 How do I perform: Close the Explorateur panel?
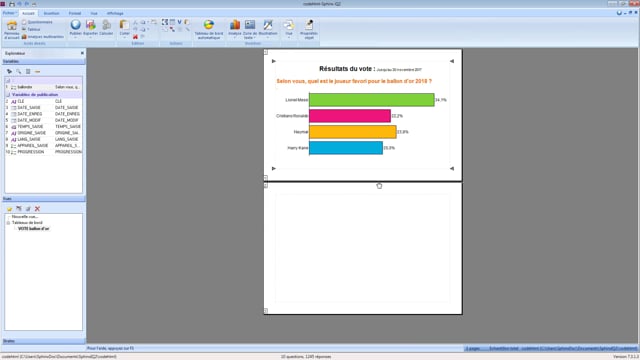point(82,53)
